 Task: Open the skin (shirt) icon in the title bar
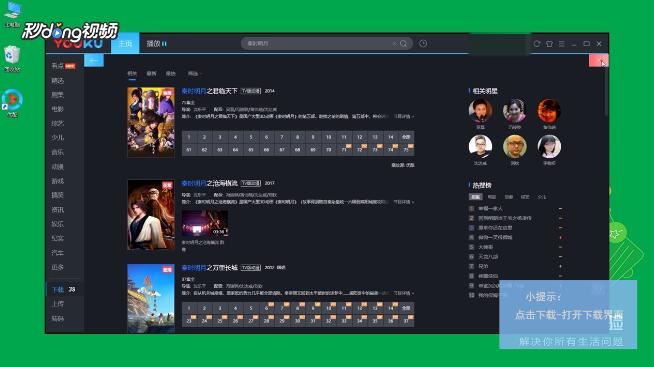(549, 43)
